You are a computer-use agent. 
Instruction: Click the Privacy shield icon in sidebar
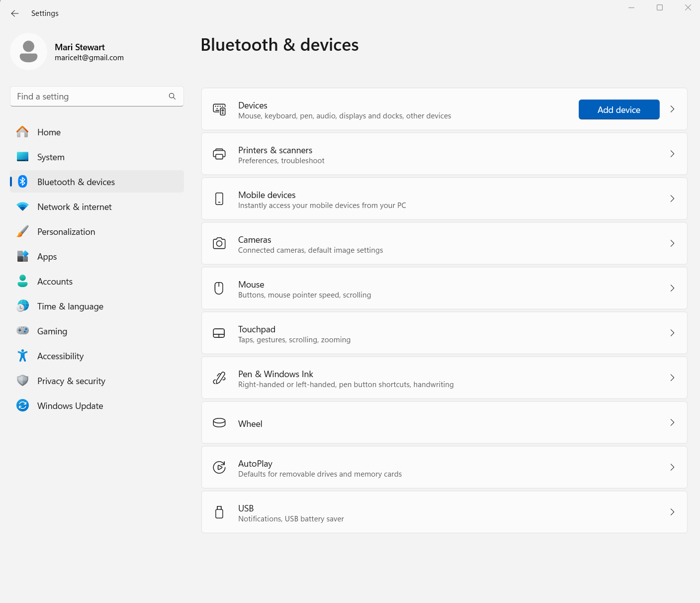click(22, 381)
